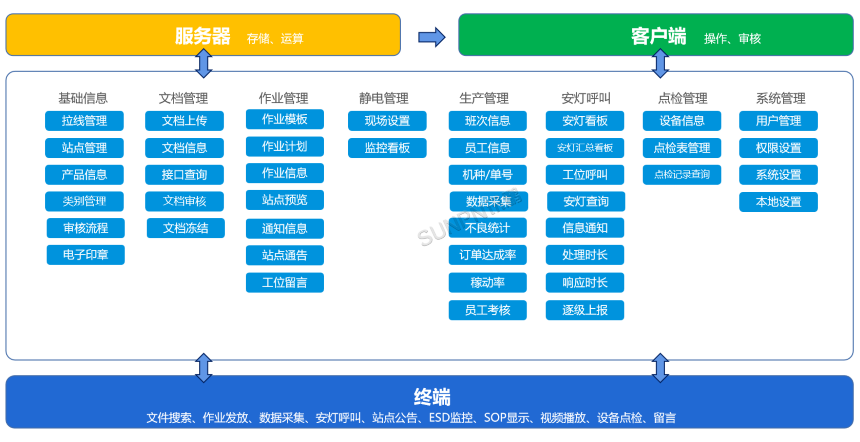860x442 pixels.
Task: Select the 安灯呼叫 heading
Action: (x=586, y=98)
